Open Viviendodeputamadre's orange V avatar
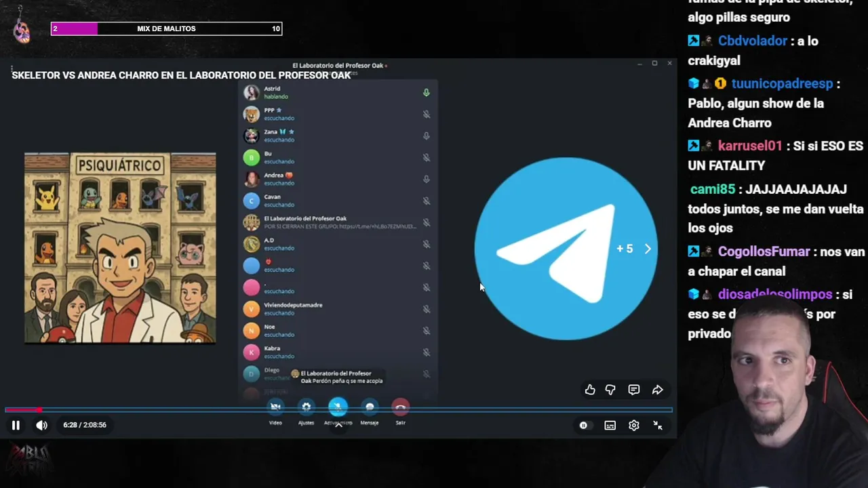This screenshot has width=868, height=488. click(x=252, y=309)
